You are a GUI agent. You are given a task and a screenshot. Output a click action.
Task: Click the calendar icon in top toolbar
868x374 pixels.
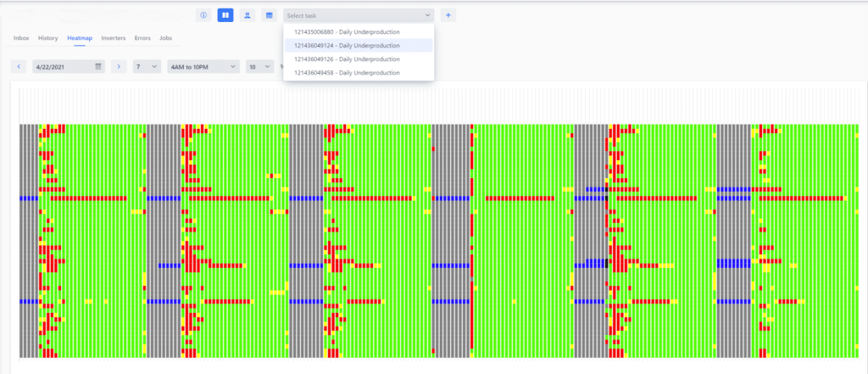(x=269, y=15)
